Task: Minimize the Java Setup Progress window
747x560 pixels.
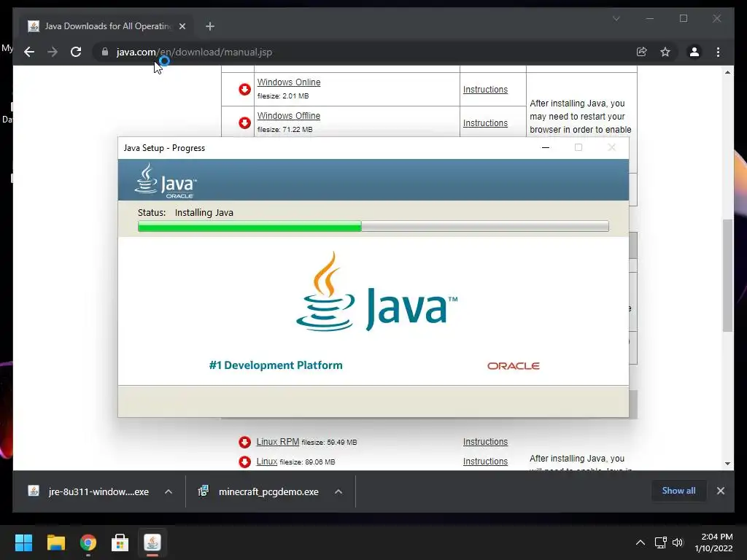Action: click(x=546, y=147)
